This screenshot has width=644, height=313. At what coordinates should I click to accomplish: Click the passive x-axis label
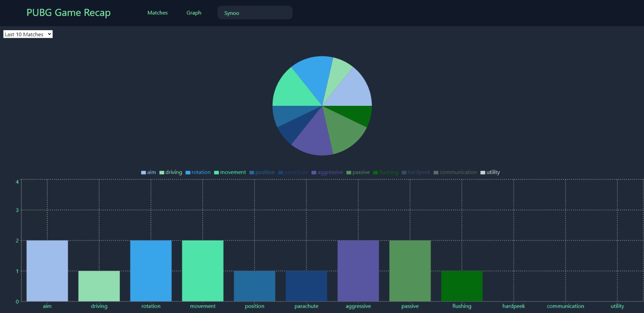(x=410, y=306)
